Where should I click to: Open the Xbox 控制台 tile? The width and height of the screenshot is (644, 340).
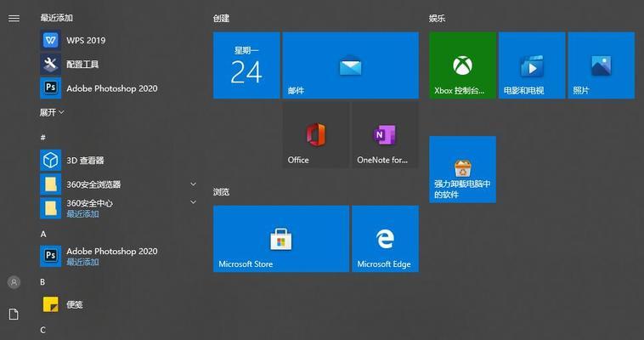click(x=462, y=65)
